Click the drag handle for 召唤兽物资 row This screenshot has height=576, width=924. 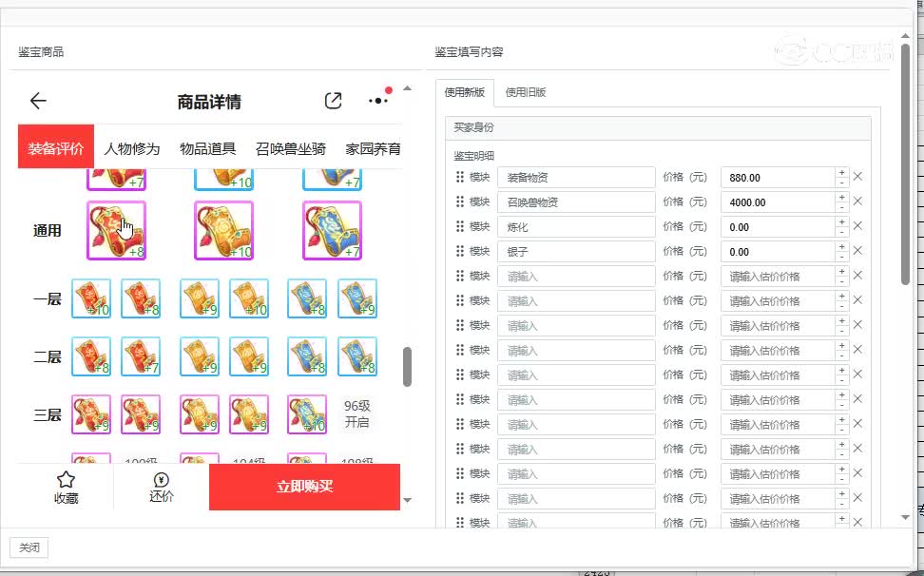point(460,202)
